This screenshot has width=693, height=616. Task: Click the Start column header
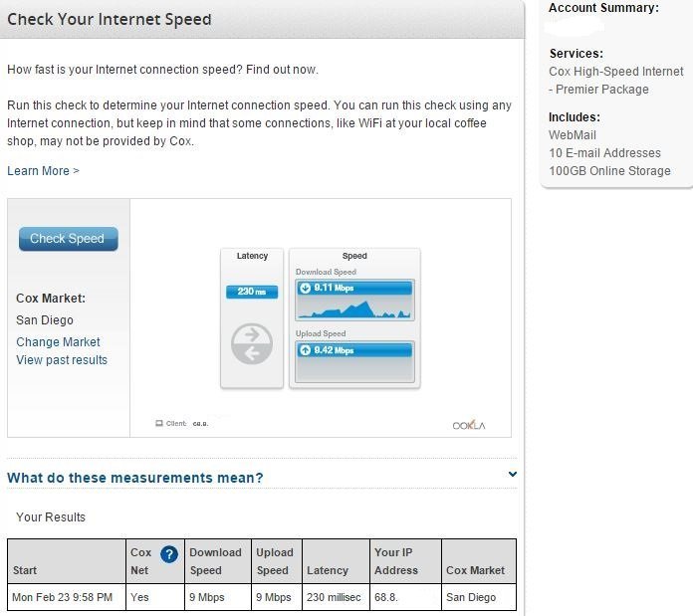(x=25, y=570)
